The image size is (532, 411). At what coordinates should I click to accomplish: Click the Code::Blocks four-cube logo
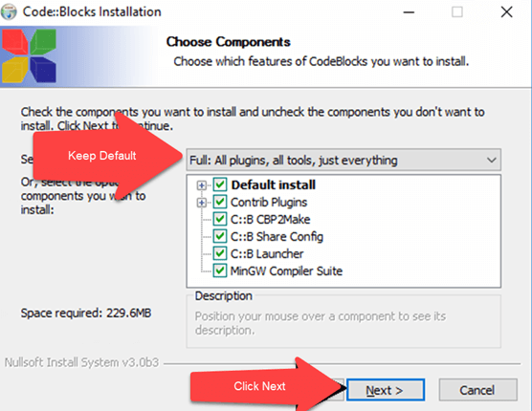click(x=29, y=55)
